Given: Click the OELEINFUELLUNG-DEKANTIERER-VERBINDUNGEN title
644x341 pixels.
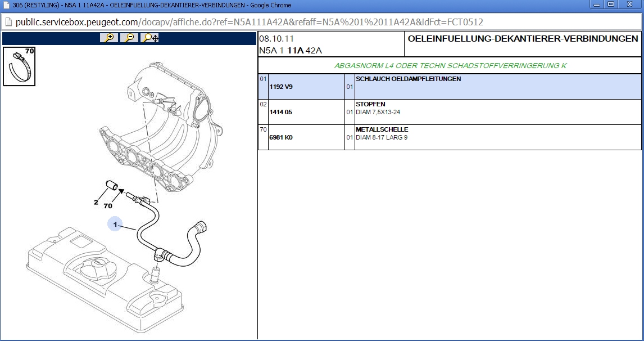Looking at the screenshot, I should (x=523, y=39).
